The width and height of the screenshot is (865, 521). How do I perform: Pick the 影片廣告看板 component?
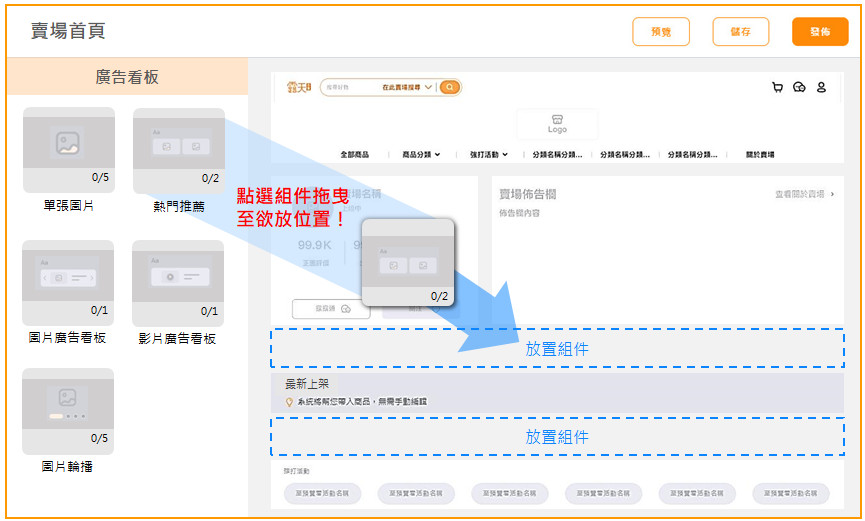(x=178, y=282)
